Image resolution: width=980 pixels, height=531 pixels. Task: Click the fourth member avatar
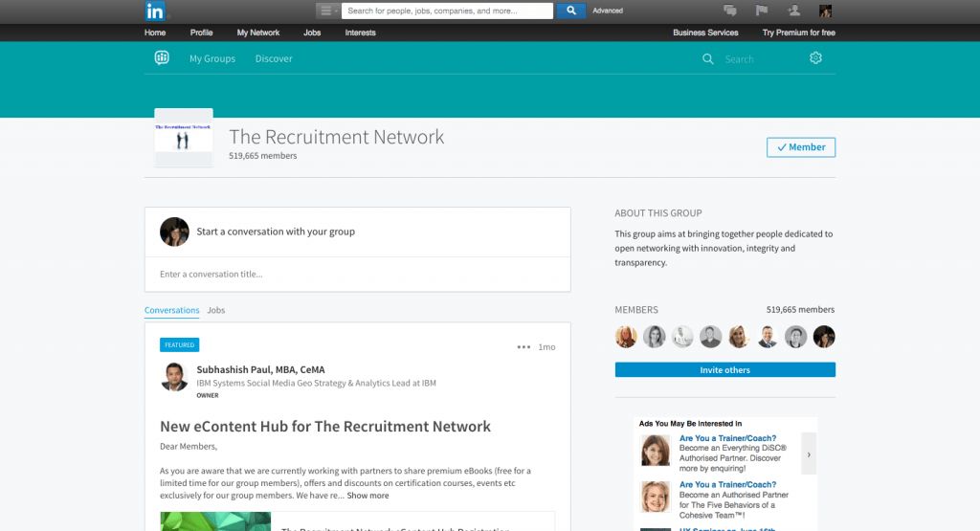tap(711, 337)
